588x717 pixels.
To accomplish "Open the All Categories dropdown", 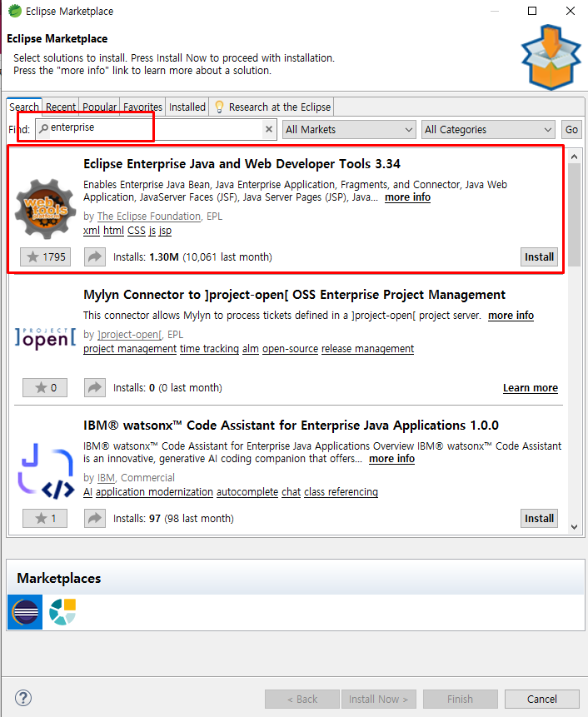I will [488, 130].
